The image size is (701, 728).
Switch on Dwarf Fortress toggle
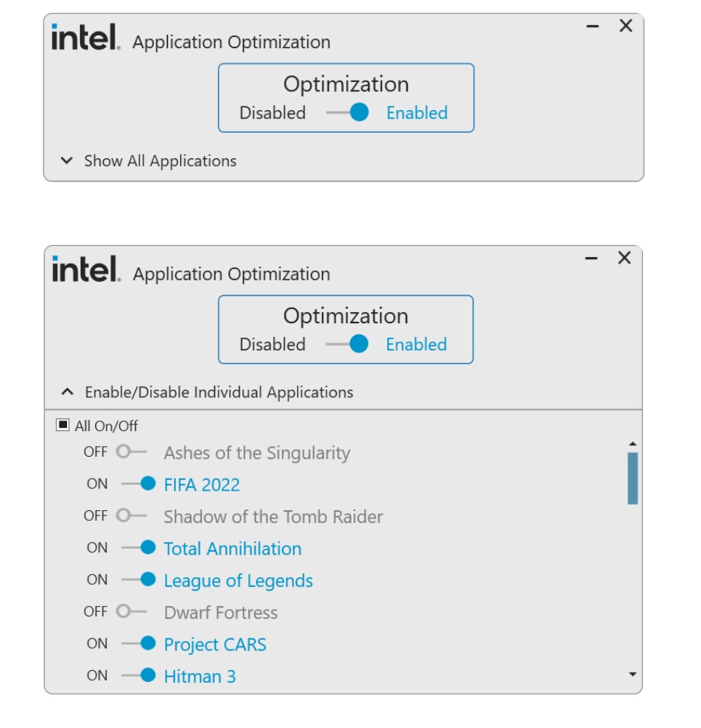(131, 611)
